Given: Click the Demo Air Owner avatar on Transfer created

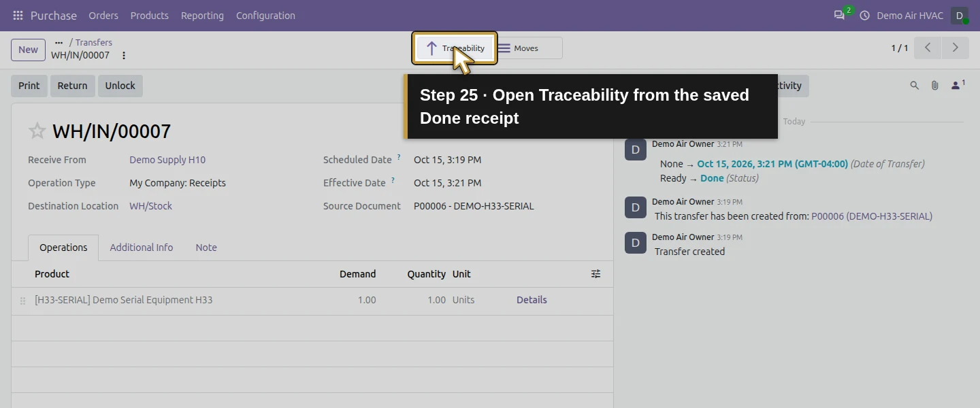Looking at the screenshot, I should [636, 243].
